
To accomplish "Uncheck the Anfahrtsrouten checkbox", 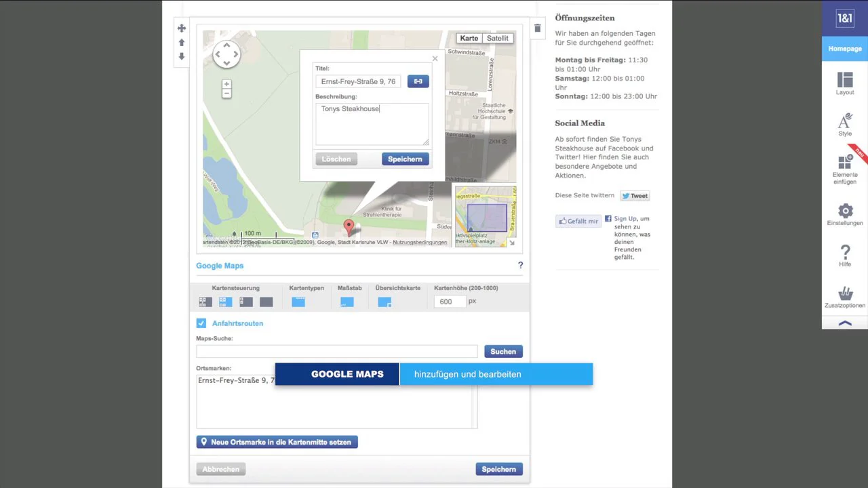I will (x=201, y=323).
